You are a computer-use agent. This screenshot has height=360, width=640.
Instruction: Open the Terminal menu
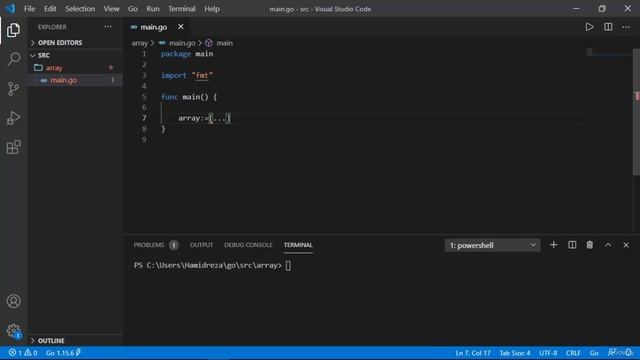(x=182, y=9)
